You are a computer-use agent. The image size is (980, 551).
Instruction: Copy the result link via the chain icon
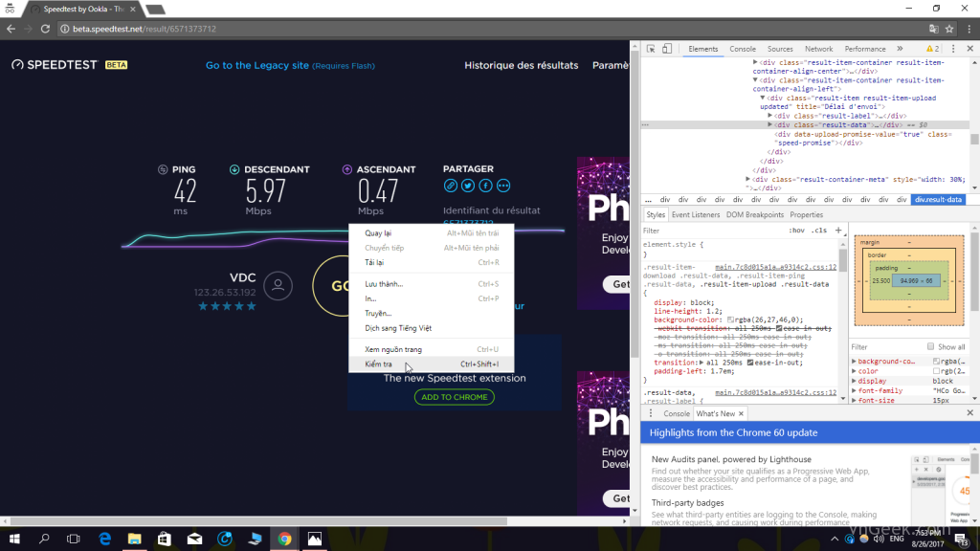(x=450, y=186)
